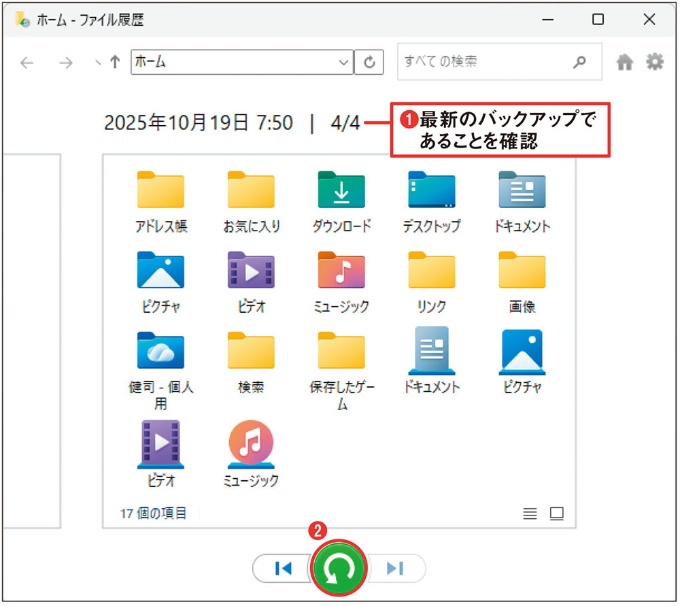The image size is (680, 606).
Task: Refresh the current folder view
Action: 370,62
